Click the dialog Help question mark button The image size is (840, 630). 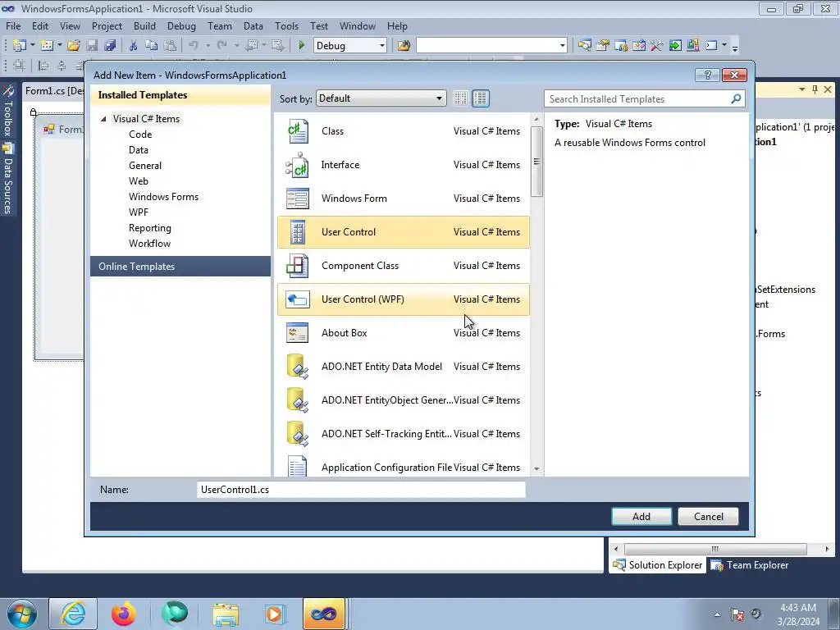coord(707,75)
